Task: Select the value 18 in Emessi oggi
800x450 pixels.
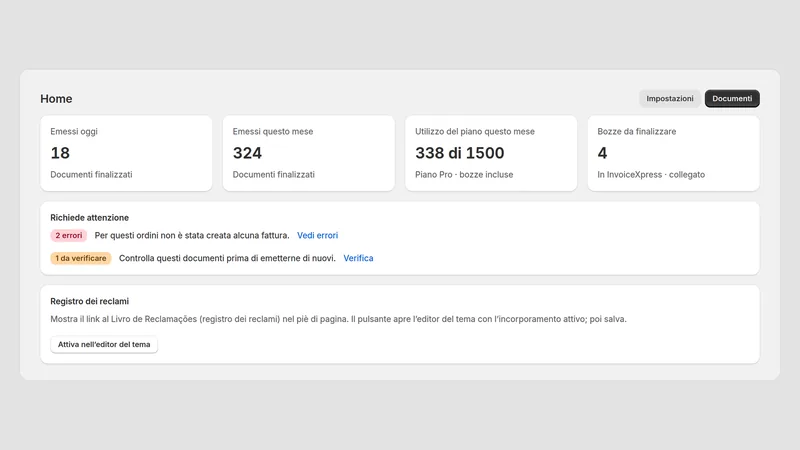Action: [60, 153]
